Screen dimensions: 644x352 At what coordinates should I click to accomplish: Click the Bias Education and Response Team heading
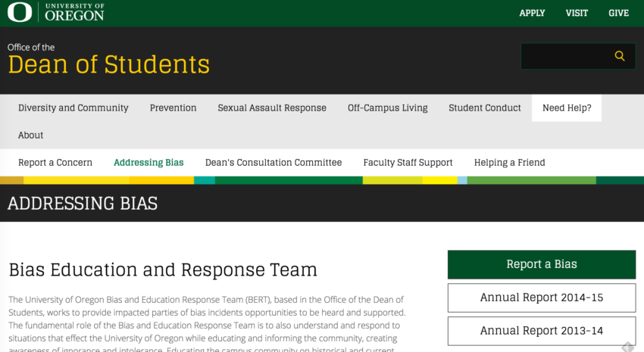[163, 270]
